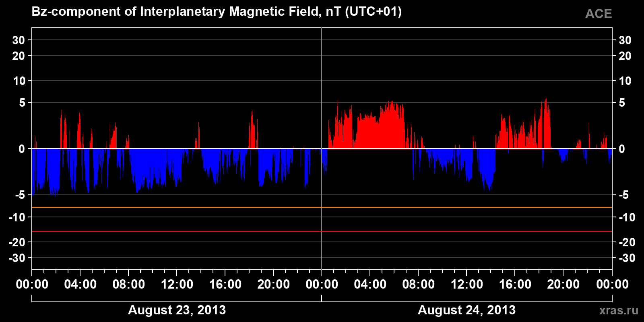Viewport: 644px width, 322px height.
Task: Click the right axis value 0
Action: (x=622, y=149)
